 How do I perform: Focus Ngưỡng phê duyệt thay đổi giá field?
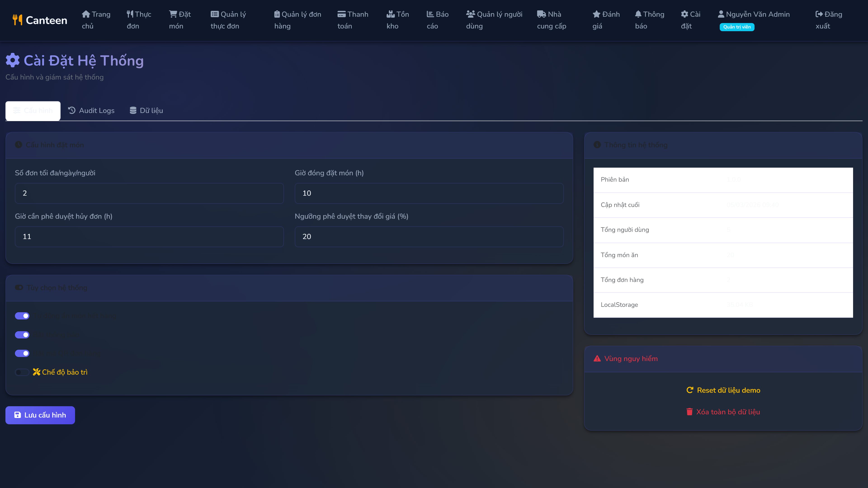tap(429, 236)
